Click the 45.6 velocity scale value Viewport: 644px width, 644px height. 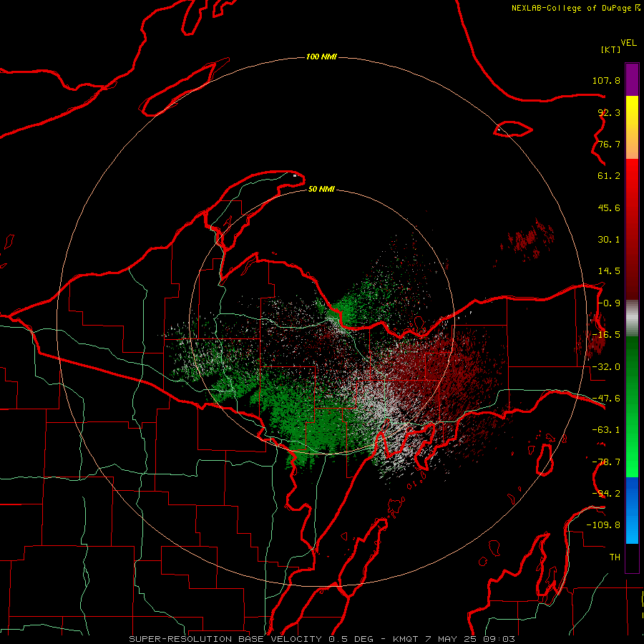pyautogui.click(x=609, y=208)
